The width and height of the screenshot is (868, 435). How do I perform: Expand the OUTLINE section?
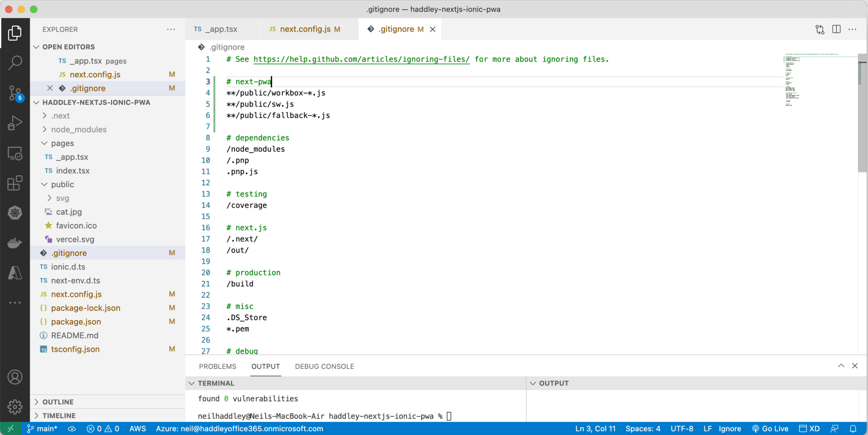click(x=58, y=402)
